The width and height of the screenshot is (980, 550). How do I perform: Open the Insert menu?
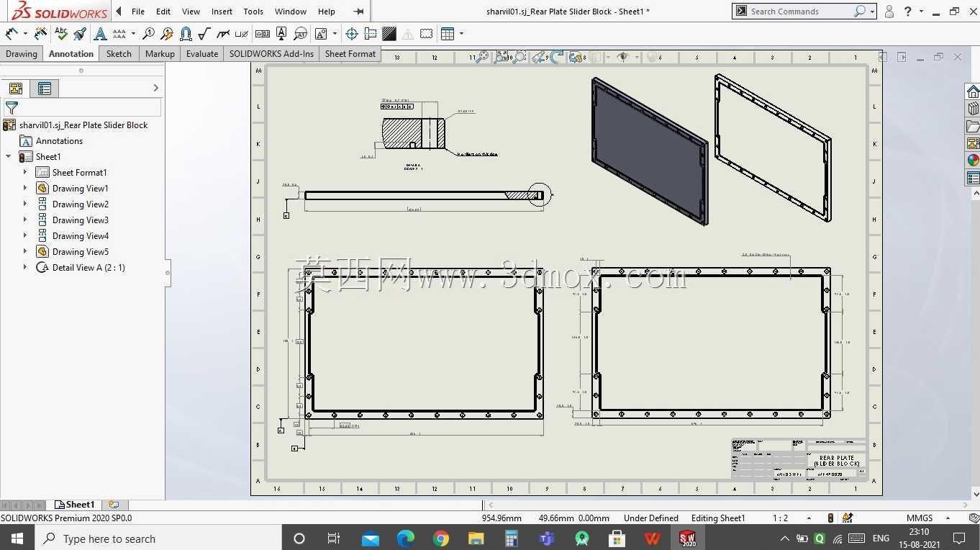click(x=222, y=12)
